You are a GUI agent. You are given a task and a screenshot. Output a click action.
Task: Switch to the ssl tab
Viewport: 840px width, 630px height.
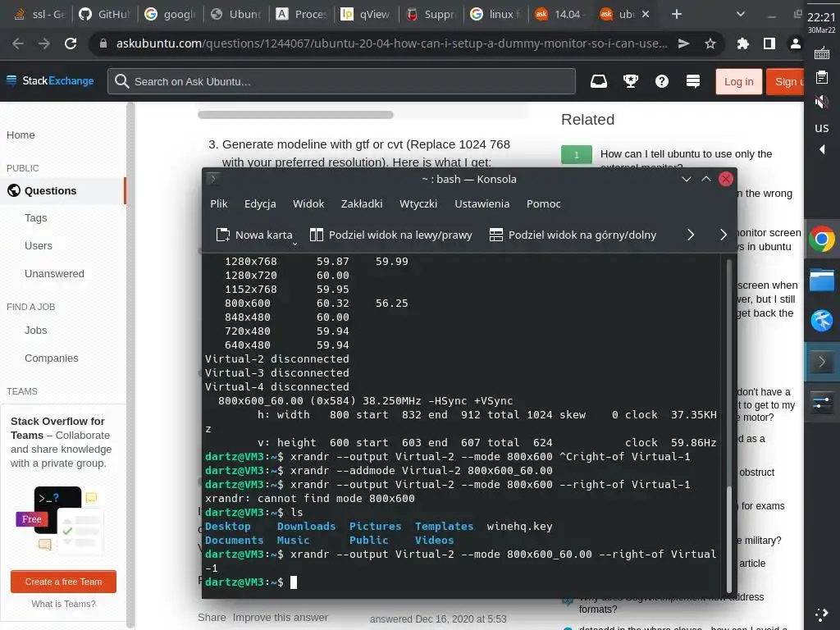[x=39, y=14]
